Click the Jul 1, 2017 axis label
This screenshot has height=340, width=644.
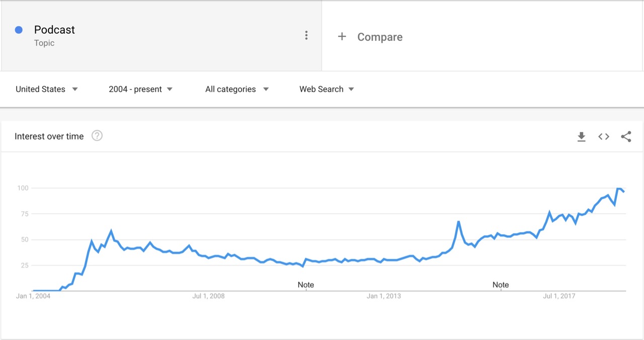(559, 296)
